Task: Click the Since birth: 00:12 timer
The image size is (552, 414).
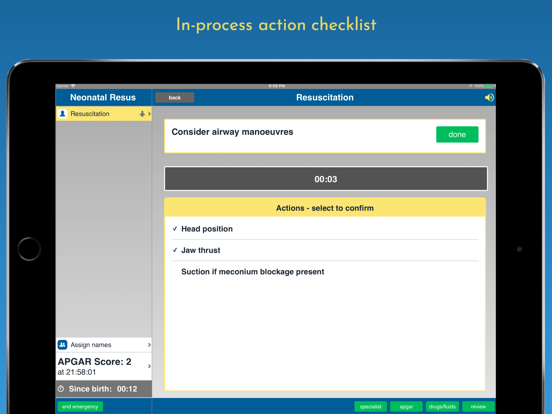Action: click(x=104, y=389)
